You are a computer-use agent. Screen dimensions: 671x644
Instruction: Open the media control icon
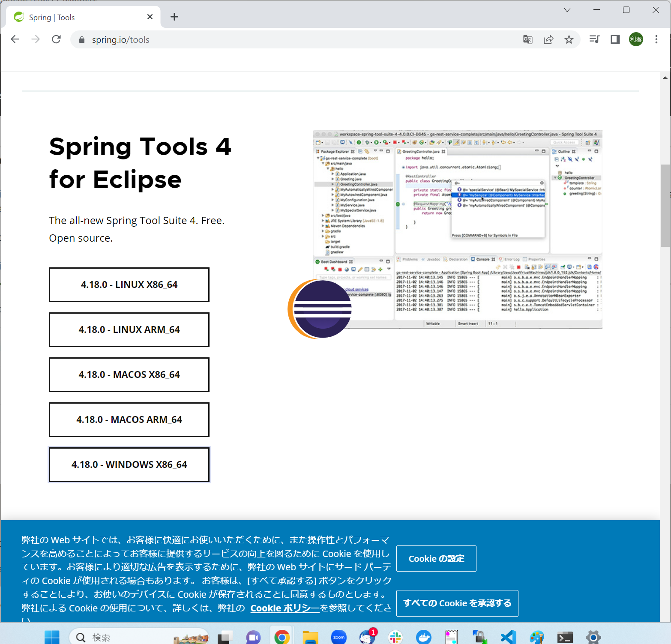point(594,39)
